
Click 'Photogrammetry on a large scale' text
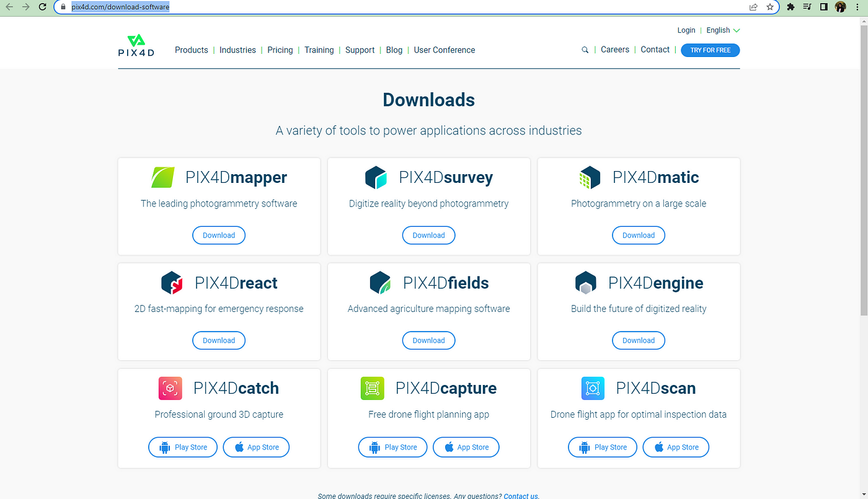639,203
